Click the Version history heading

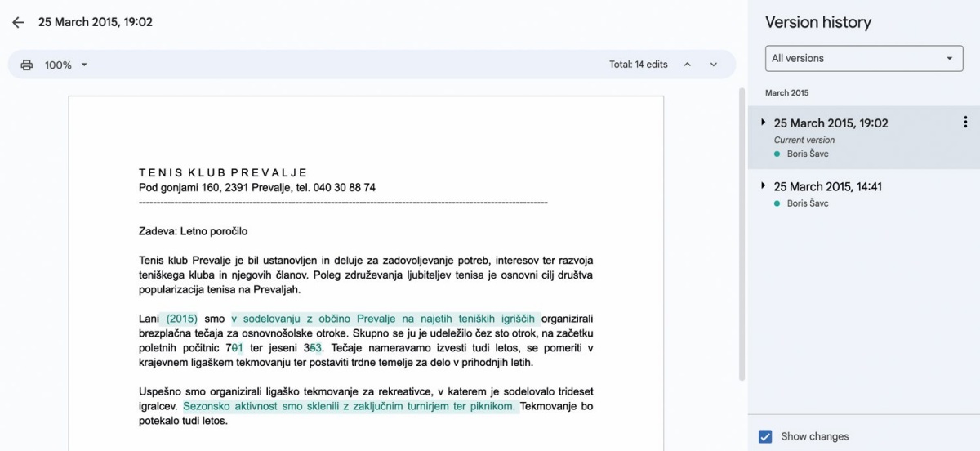click(818, 22)
